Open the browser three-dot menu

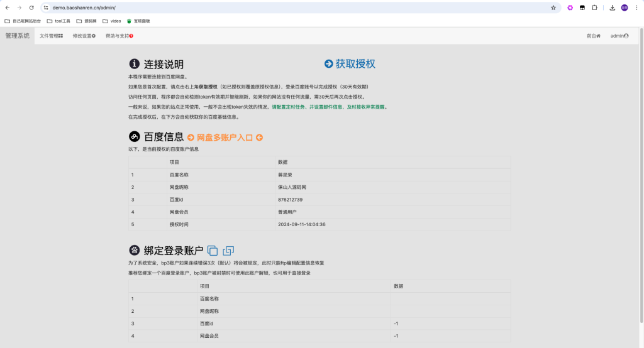(636, 8)
